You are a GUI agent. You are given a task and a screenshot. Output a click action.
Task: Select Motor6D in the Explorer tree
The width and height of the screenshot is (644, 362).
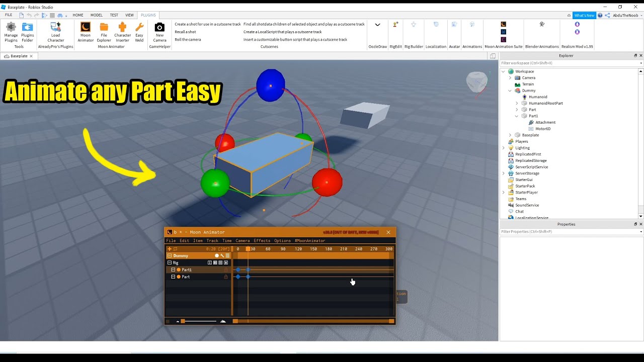point(543,129)
